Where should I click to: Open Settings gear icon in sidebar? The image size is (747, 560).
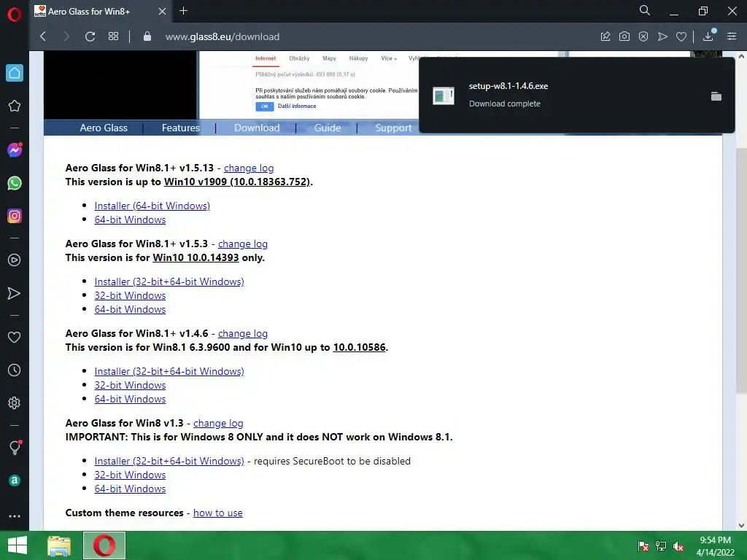[x=15, y=402]
